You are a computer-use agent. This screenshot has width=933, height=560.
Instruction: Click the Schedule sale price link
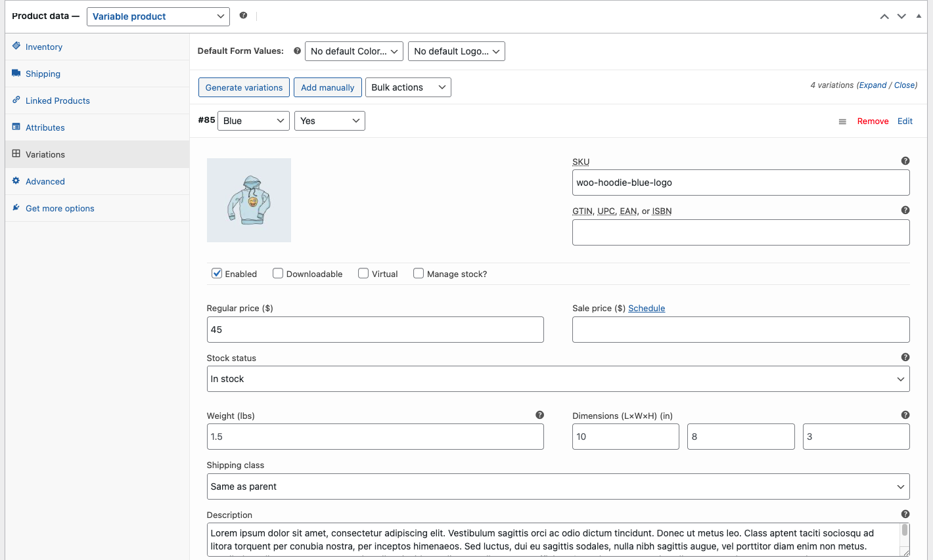click(x=647, y=308)
